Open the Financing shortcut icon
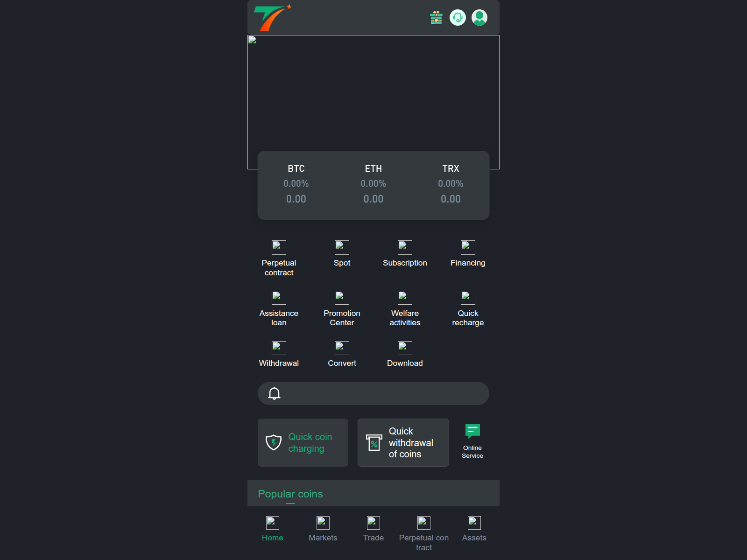Viewport: 747px width, 560px height. 468,253
